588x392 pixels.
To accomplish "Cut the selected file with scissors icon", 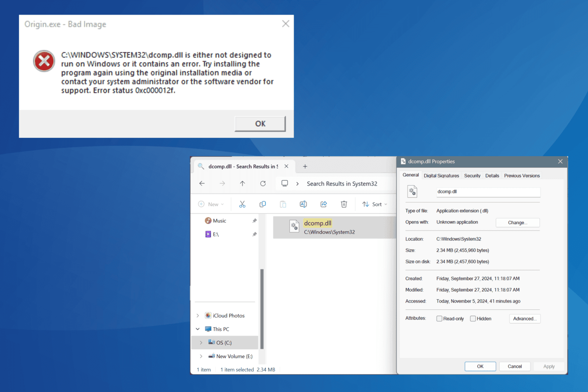I will pyautogui.click(x=242, y=204).
